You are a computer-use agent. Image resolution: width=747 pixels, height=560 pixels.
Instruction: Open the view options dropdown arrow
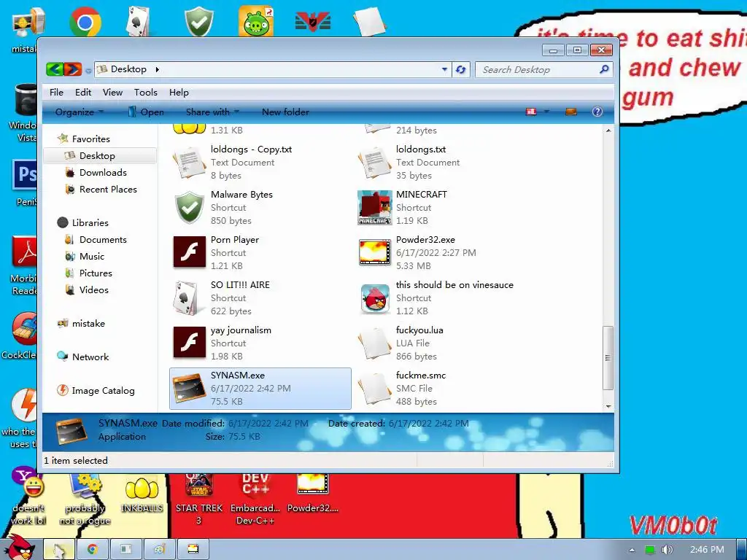click(x=546, y=112)
